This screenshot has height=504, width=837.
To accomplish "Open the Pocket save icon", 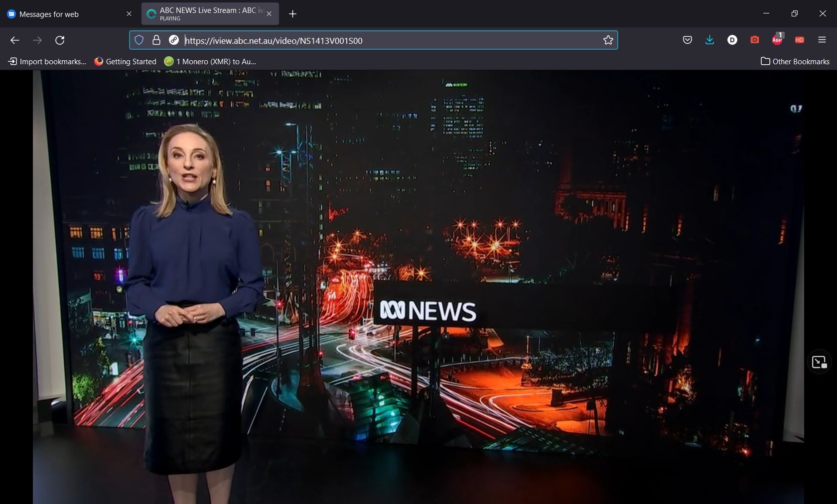I will pos(687,40).
